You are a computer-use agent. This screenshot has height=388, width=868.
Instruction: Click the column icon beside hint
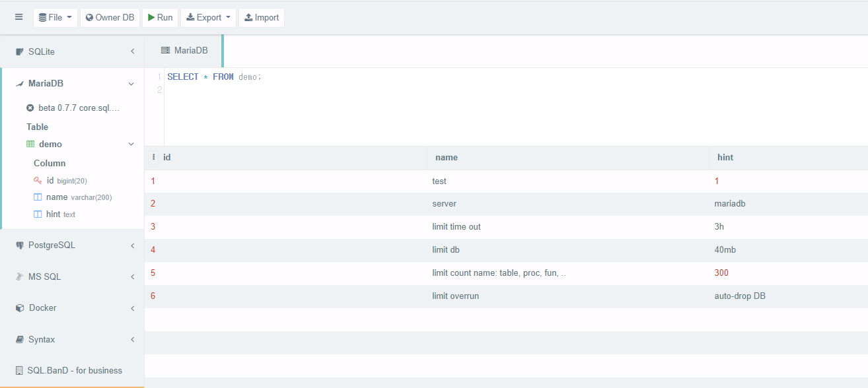coord(38,214)
